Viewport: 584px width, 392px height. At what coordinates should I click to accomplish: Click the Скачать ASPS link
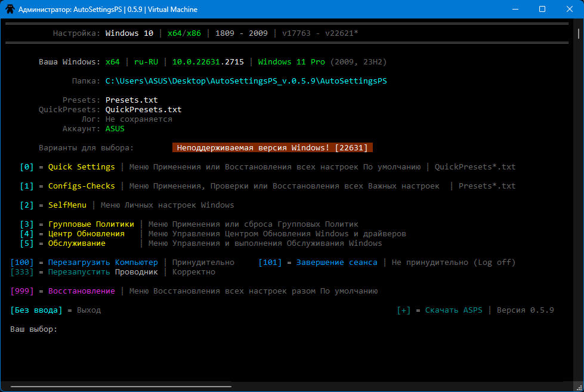tap(453, 310)
